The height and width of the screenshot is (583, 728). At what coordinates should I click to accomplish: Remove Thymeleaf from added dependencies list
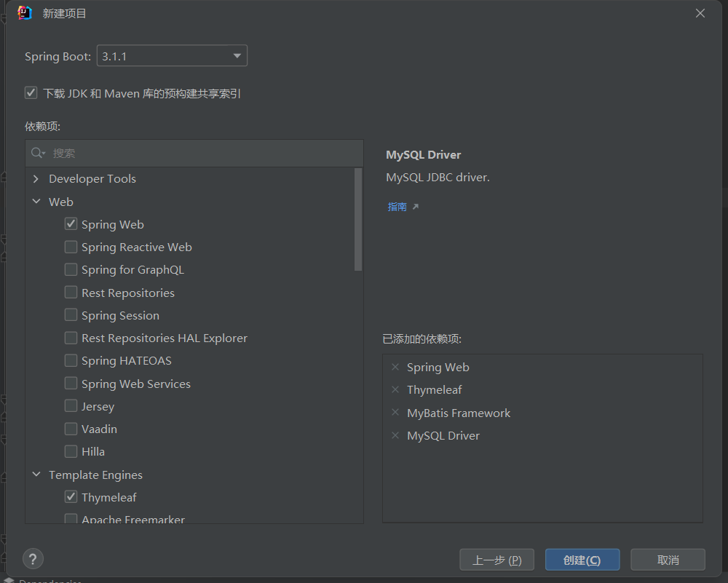(x=395, y=390)
